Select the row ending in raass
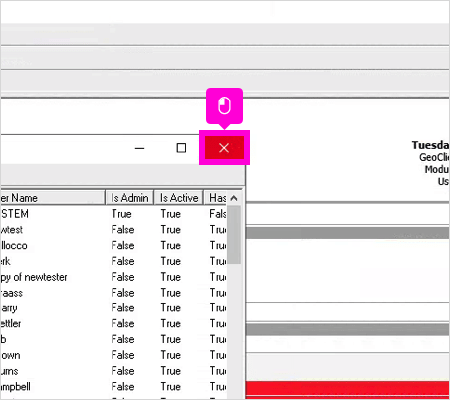Screen dimensions: 450x400 click(113, 293)
